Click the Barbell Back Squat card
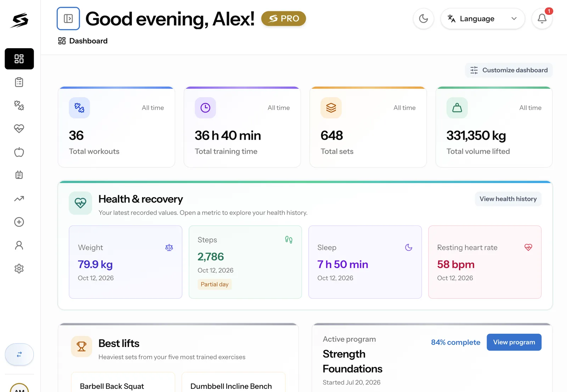The width and height of the screenshot is (567, 392). click(123, 382)
